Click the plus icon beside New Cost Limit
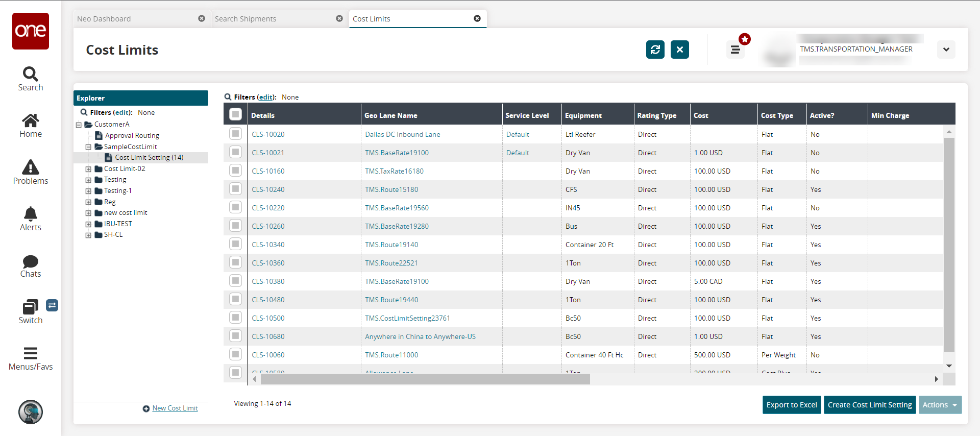 146,408
